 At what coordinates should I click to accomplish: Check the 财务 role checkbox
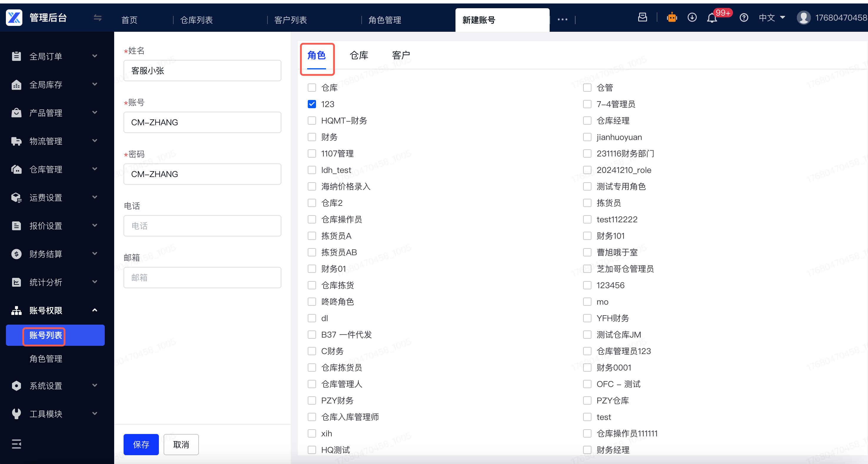(x=312, y=137)
